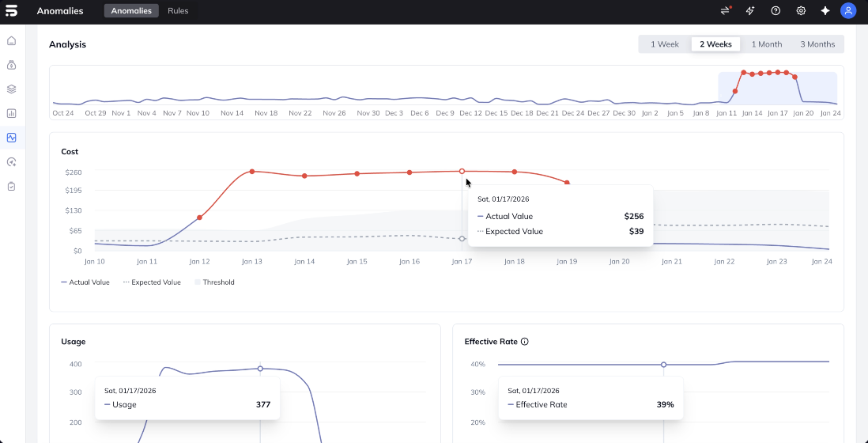Switch to the Rules tab
The image size is (868, 443).
point(178,11)
